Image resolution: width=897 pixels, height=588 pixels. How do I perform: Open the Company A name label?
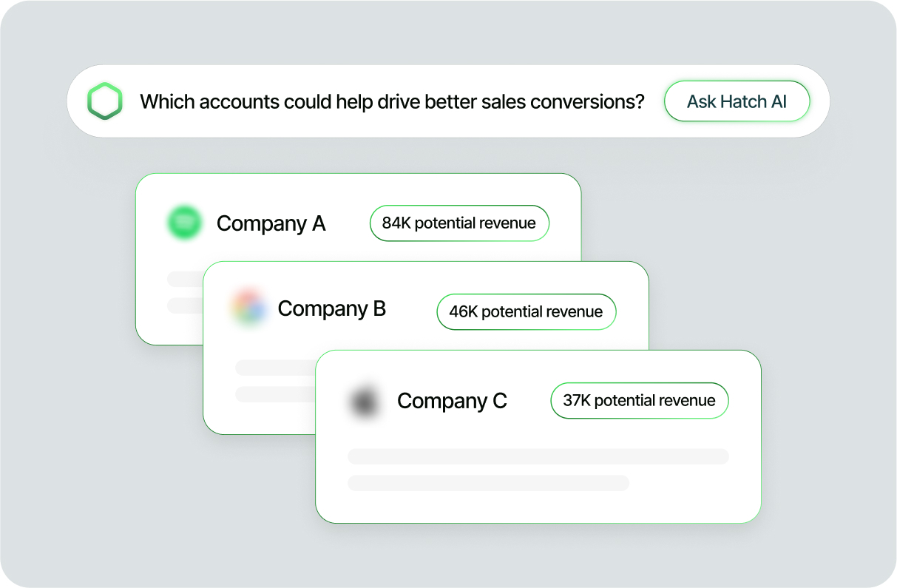pyautogui.click(x=271, y=223)
